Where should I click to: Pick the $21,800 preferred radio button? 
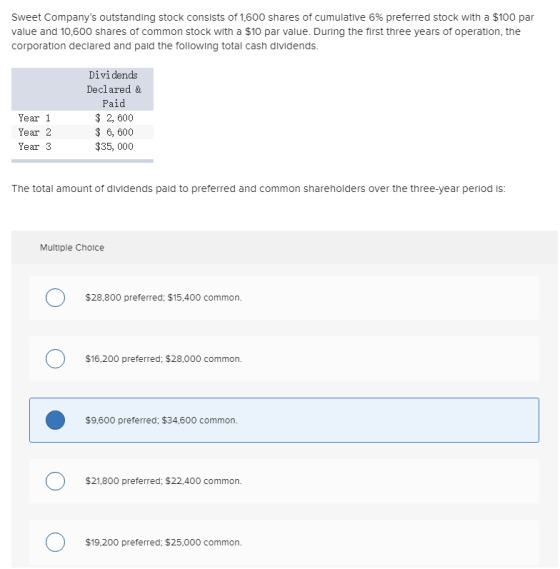click(55, 481)
